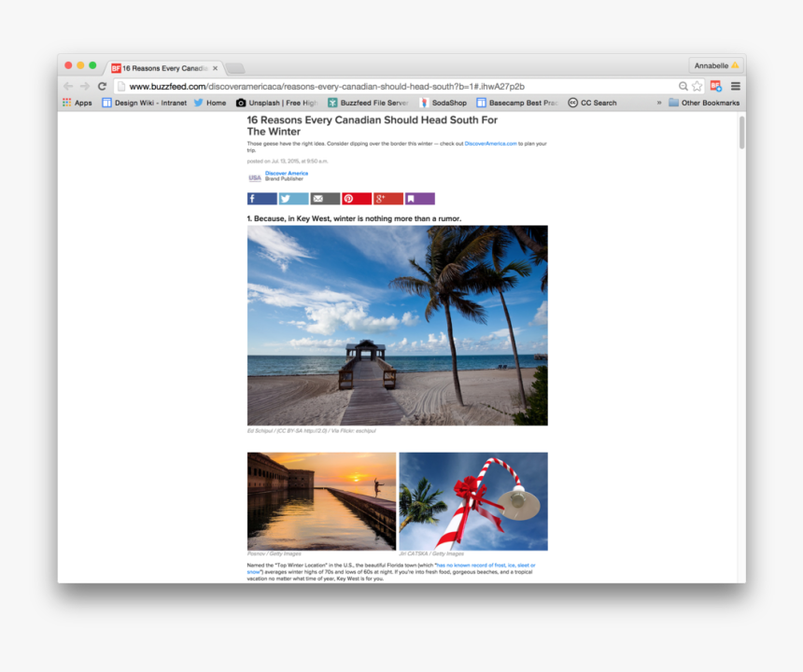Open the Chrome hamburger menu
The width and height of the screenshot is (803, 672).
click(736, 87)
